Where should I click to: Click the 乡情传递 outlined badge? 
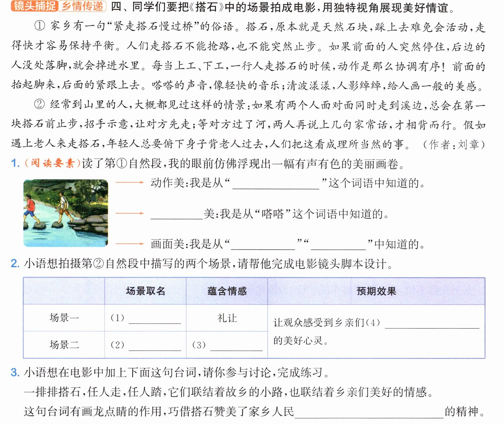coord(82,6)
